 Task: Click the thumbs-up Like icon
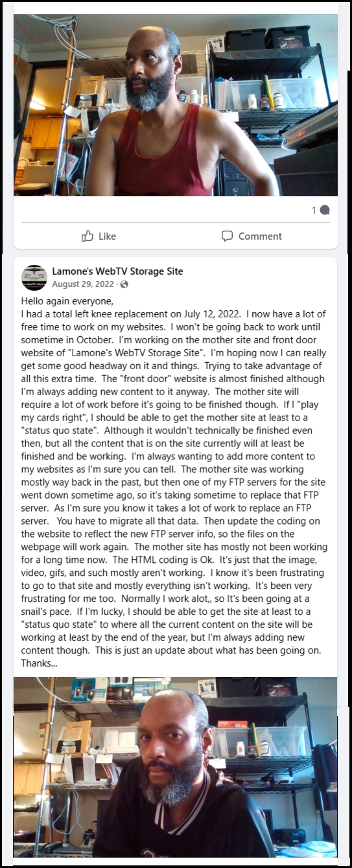88,236
